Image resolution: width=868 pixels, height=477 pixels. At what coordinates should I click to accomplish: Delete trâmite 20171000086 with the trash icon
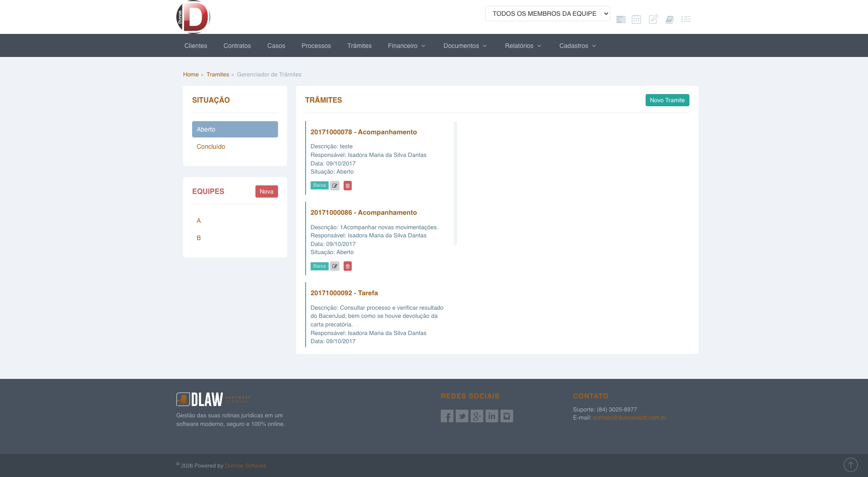347,266
